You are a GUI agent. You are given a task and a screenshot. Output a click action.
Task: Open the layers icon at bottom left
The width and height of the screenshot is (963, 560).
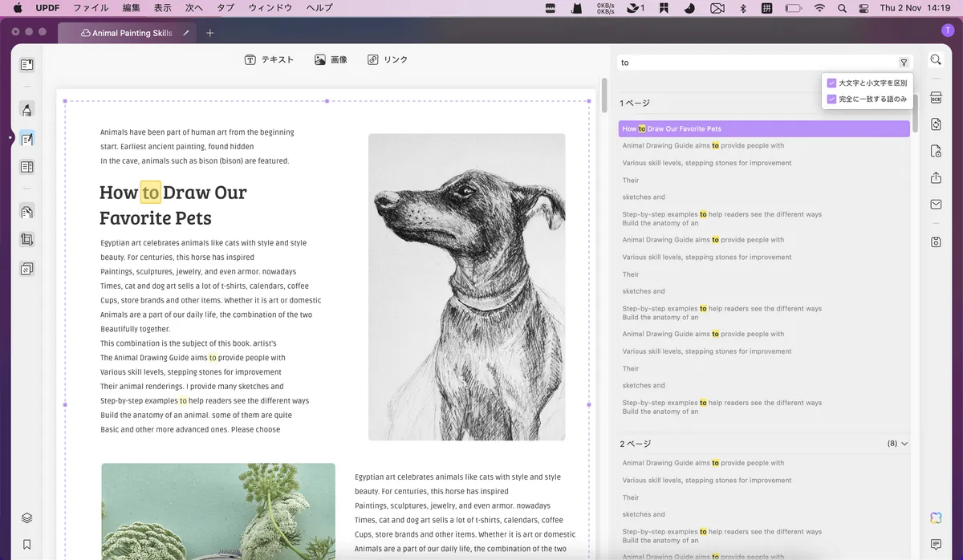click(26, 518)
